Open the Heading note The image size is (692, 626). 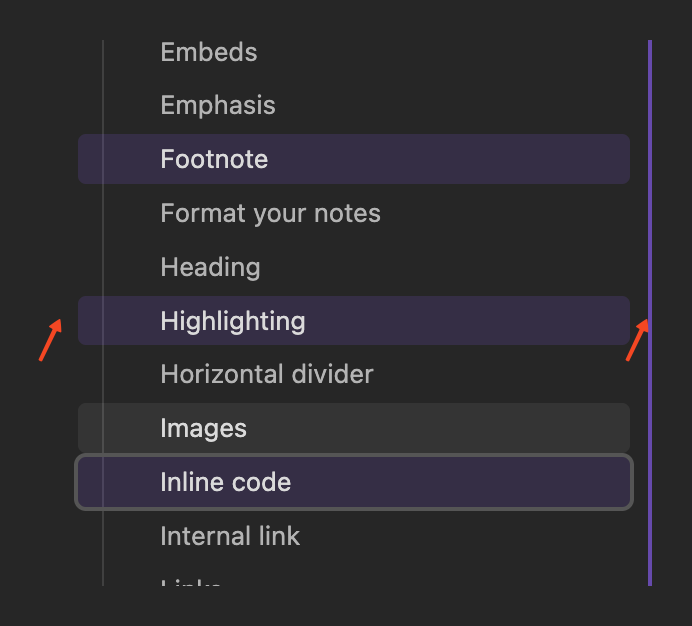click(x=210, y=267)
